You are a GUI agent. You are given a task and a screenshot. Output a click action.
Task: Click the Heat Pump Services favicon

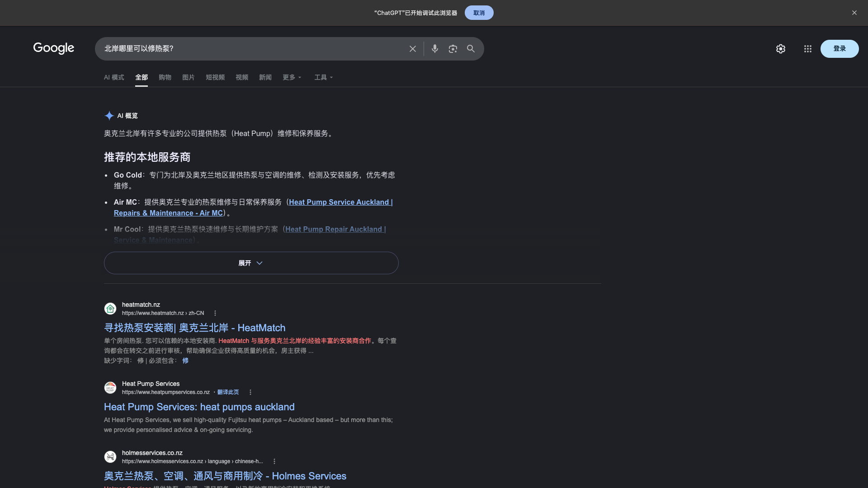[x=110, y=388]
